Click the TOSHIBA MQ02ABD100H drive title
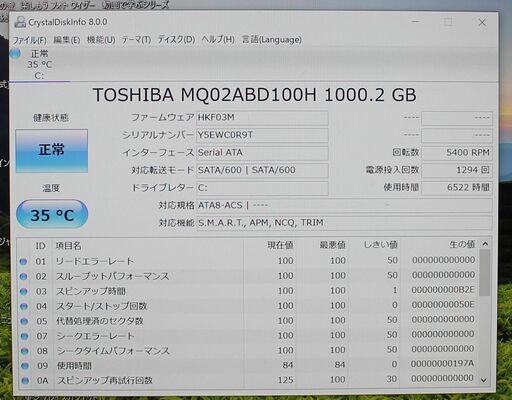The width and height of the screenshot is (512, 400). tap(255, 95)
